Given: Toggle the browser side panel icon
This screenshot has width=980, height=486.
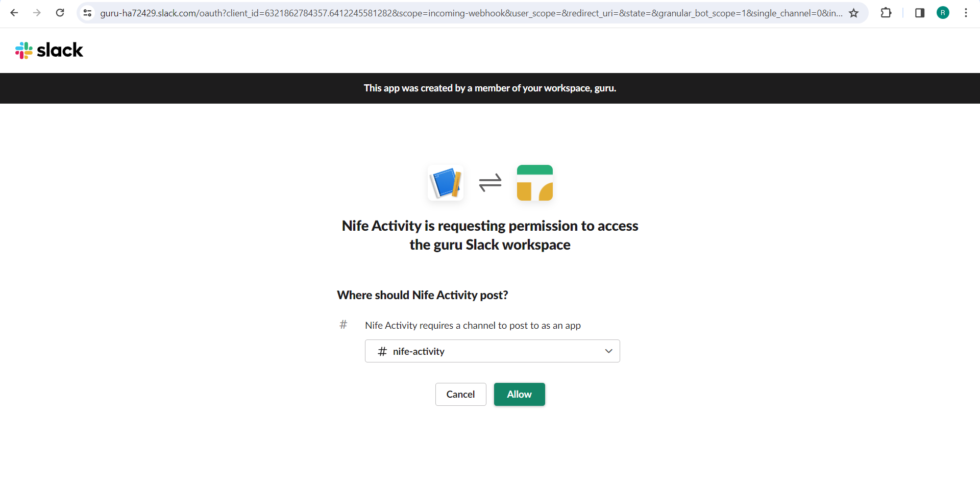Looking at the screenshot, I should click(920, 13).
